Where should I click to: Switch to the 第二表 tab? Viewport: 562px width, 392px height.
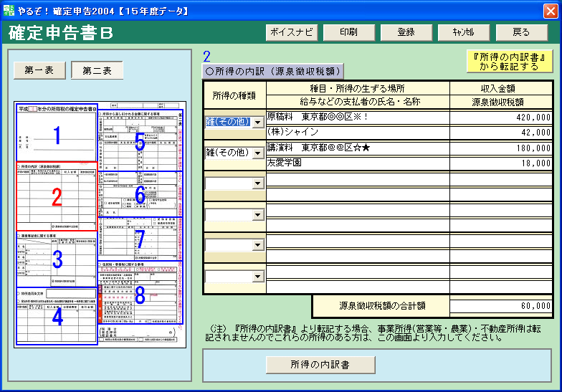[x=97, y=70]
